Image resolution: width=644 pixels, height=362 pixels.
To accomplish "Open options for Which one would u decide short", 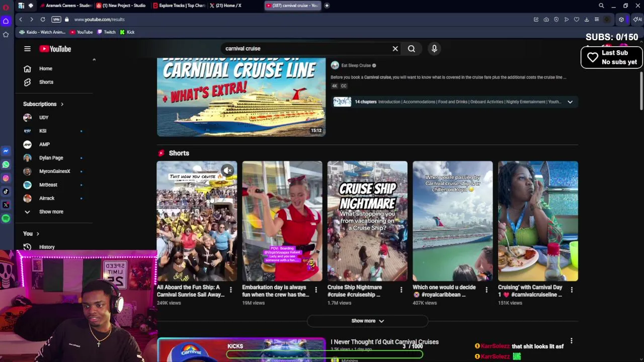I will coord(487,290).
